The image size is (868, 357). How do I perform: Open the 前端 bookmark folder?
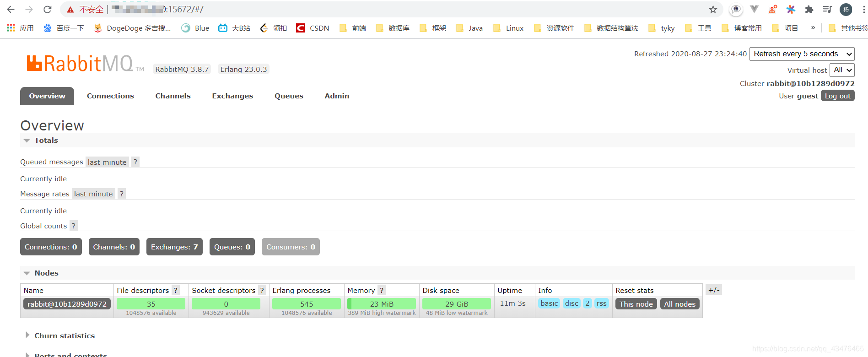352,28
